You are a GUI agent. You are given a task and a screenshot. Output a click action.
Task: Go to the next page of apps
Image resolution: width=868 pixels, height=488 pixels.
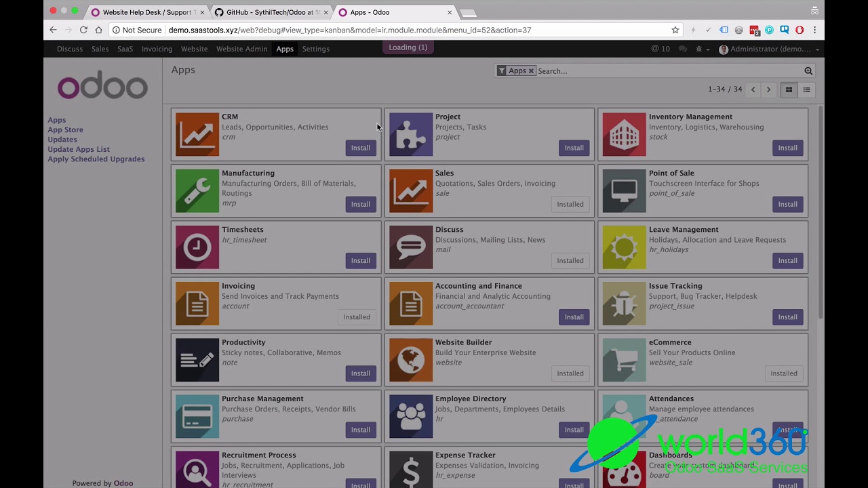pos(768,89)
